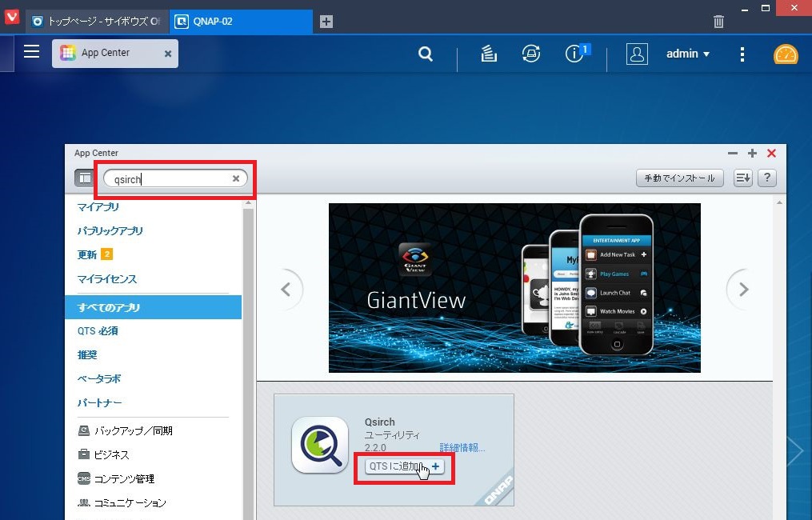The image size is (812, 520).
Task: Open the orange dashboard gauge icon
Action: click(x=786, y=54)
